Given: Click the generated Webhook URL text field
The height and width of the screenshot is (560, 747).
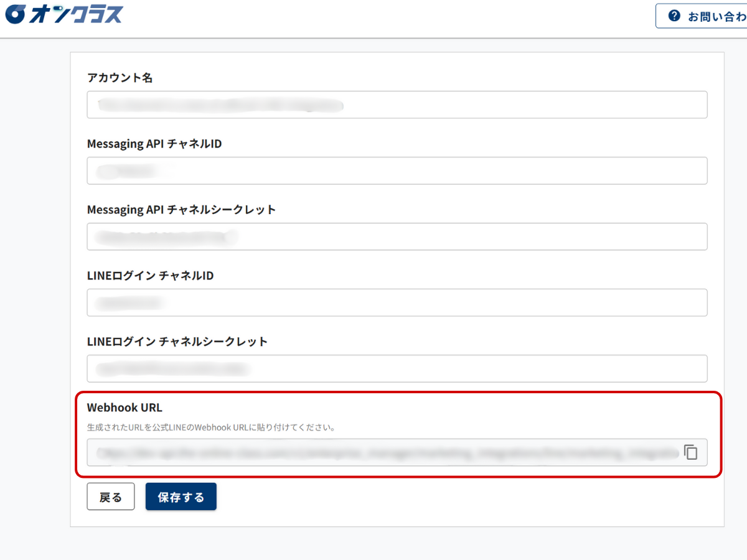Looking at the screenshot, I should coord(383,452).
